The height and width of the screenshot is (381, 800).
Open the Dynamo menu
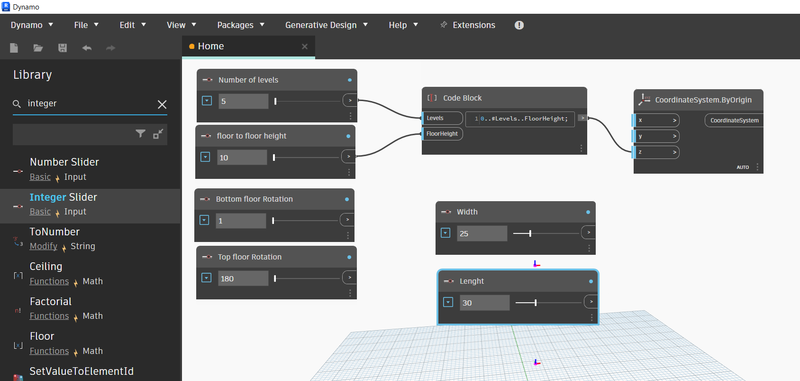(32, 25)
